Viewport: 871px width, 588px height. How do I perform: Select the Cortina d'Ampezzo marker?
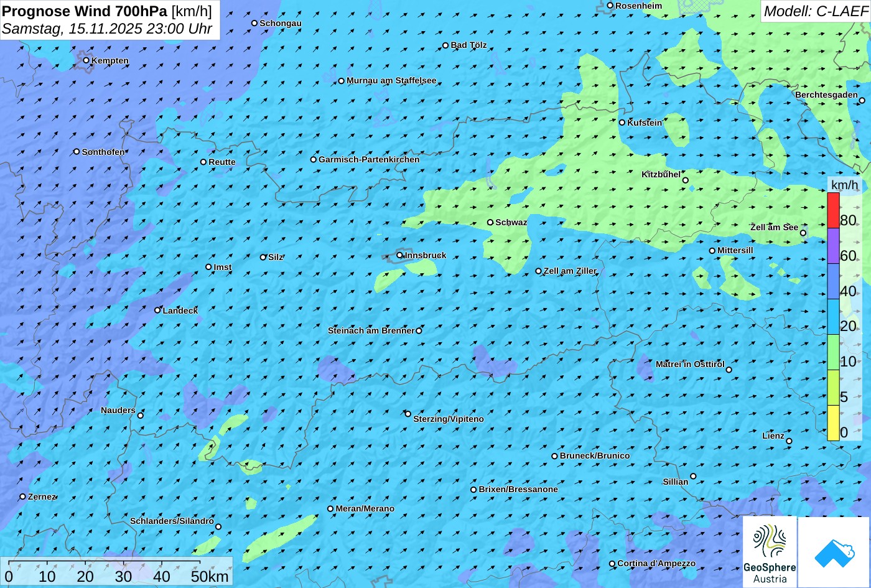[612, 564]
